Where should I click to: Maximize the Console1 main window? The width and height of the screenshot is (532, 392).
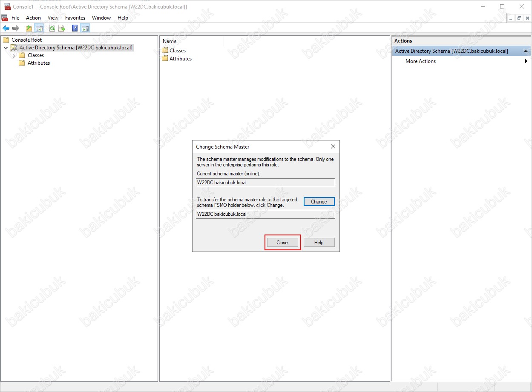[x=502, y=6]
